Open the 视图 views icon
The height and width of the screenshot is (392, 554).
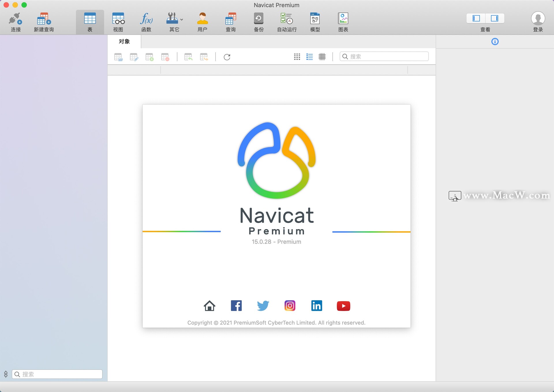(x=118, y=18)
